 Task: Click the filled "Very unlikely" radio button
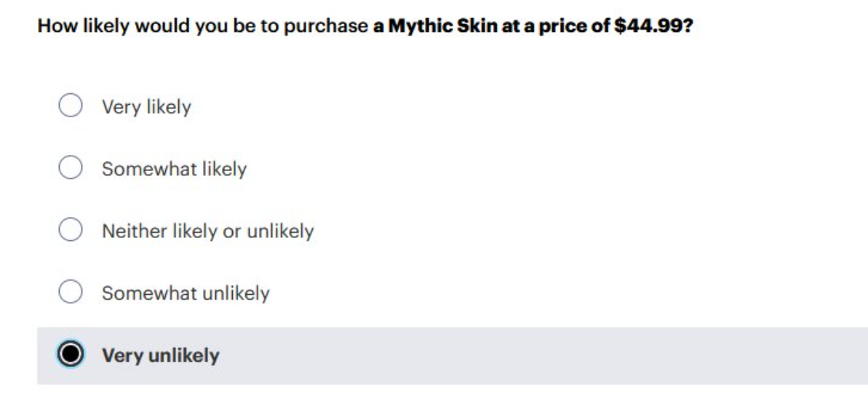pyautogui.click(x=71, y=354)
